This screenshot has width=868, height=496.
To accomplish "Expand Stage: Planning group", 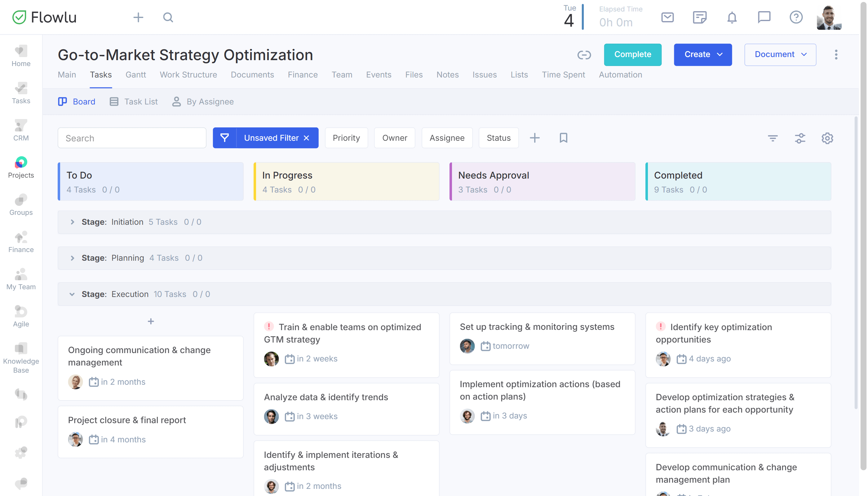I will [72, 258].
